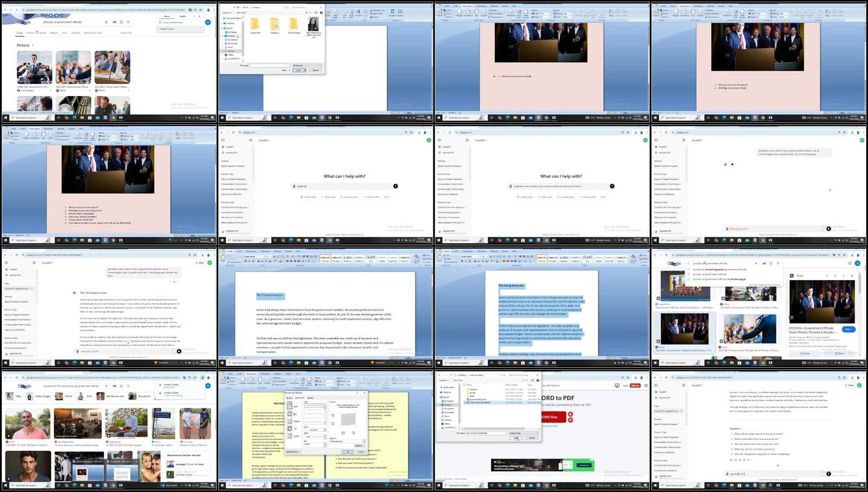The height and width of the screenshot is (492, 868).
Task: Open Color dropdown in Borders and Shading
Action: [315, 430]
